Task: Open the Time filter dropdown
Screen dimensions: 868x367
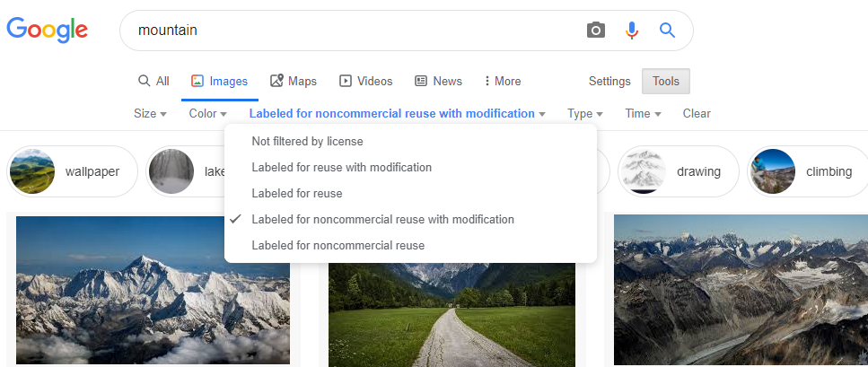Action: point(643,114)
